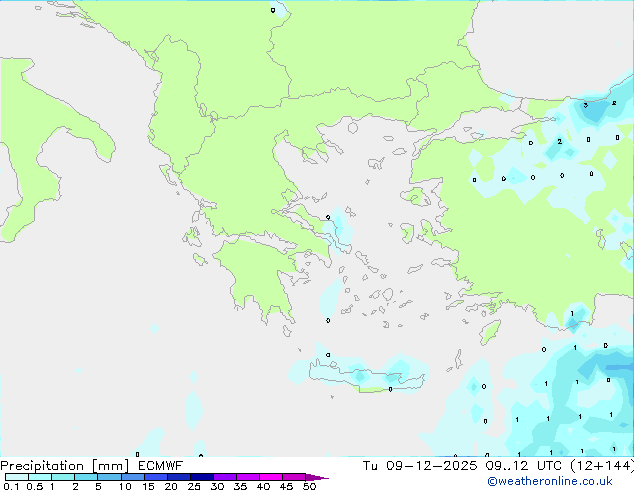This screenshot has height=490, width=634.
Task: Click the legend swatch between 45 and 50
Action: coord(294,477)
